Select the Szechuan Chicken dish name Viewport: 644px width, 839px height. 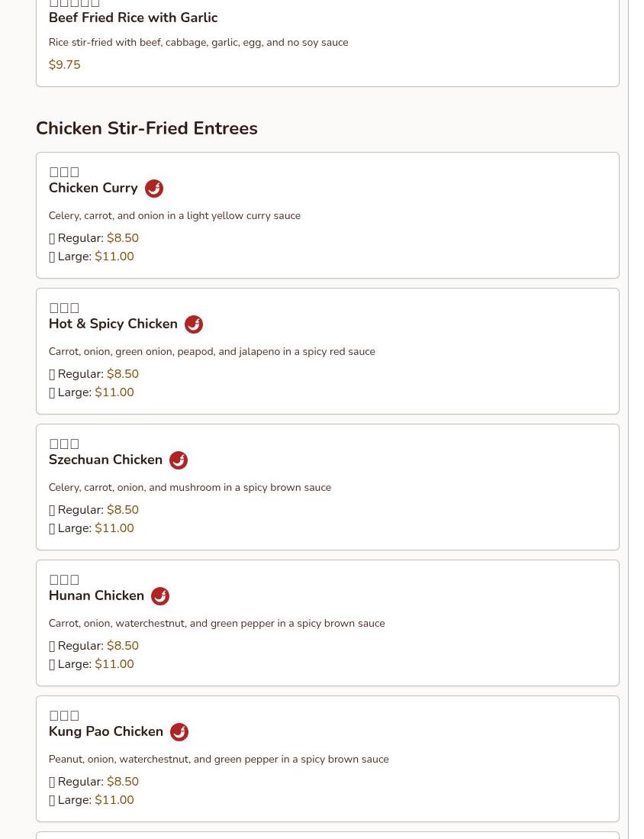(105, 460)
